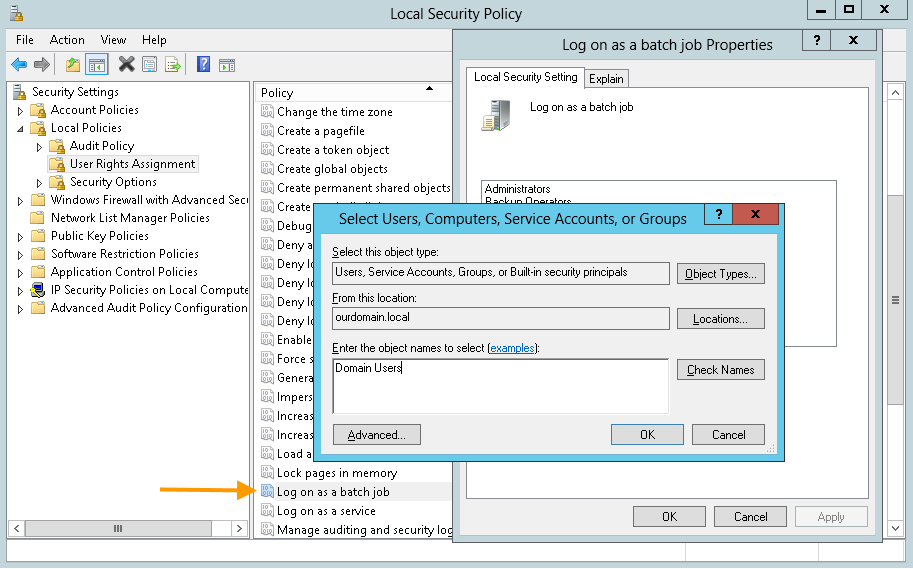Click the tree pane scroll left arrow

tap(16, 528)
